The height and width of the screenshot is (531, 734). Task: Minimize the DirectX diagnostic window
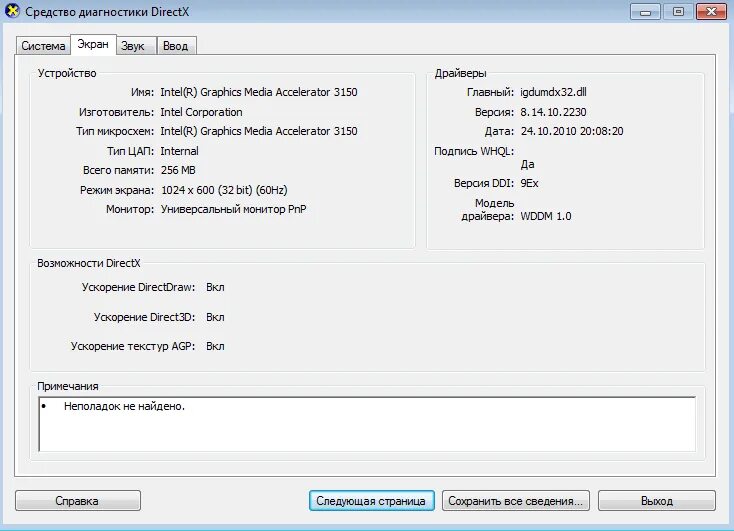(x=646, y=12)
